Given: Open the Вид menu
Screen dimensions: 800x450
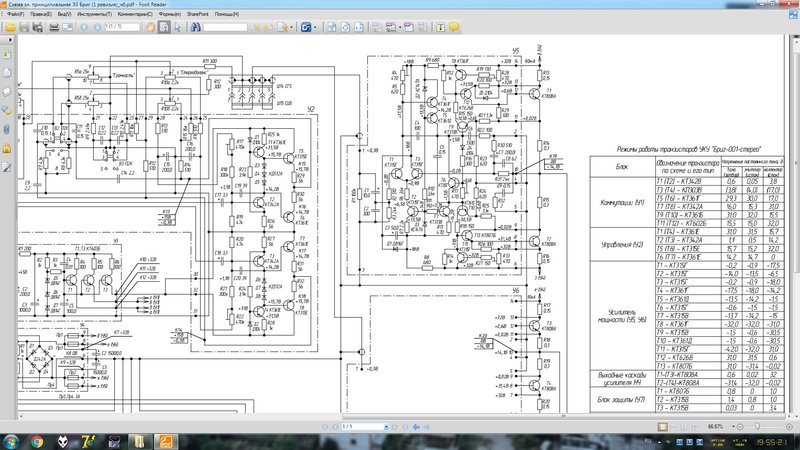Looking at the screenshot, I should coord(64,14).
